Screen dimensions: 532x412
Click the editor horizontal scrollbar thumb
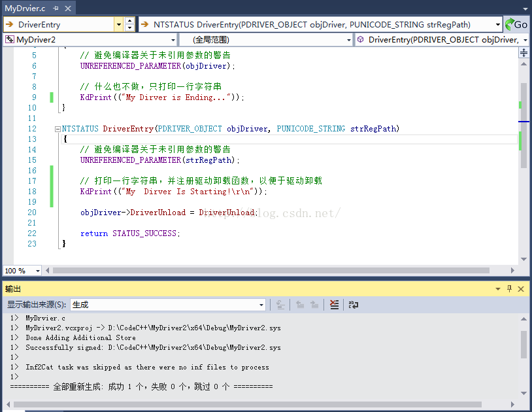[271, 271]
